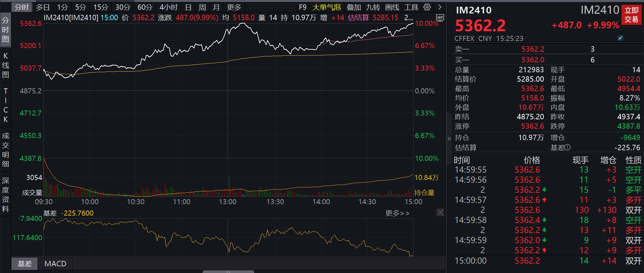This screenshot has height=273, width=644.
Task: Click the 性质 column header in trades table
Action: point(634,160)
